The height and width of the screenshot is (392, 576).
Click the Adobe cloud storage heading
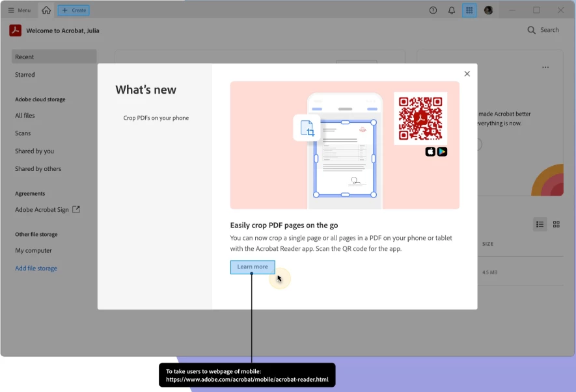(x=40, y=99)
